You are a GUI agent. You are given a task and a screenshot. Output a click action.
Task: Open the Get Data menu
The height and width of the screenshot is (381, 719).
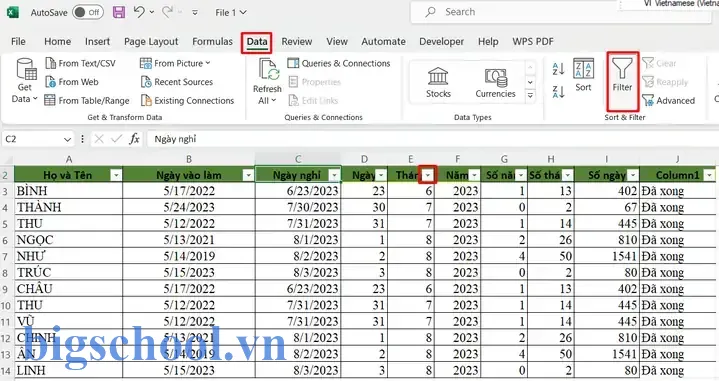point(25,81)
